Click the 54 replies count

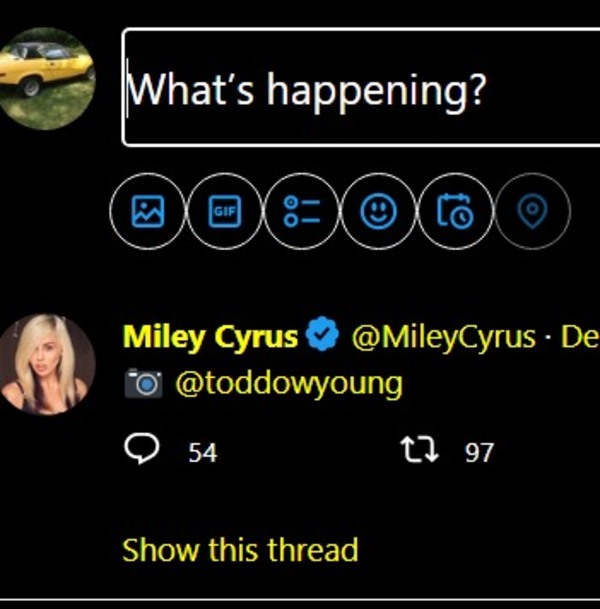coord(203,453)
